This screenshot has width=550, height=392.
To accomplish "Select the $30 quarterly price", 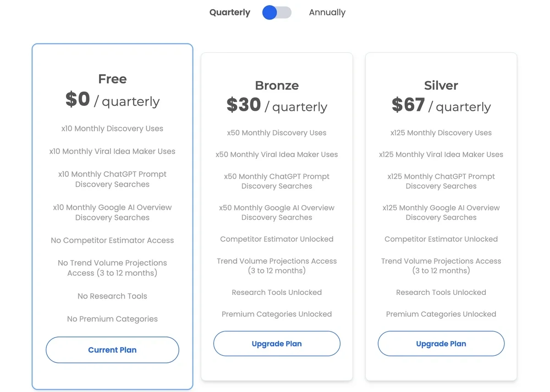I will coord(277,106).
